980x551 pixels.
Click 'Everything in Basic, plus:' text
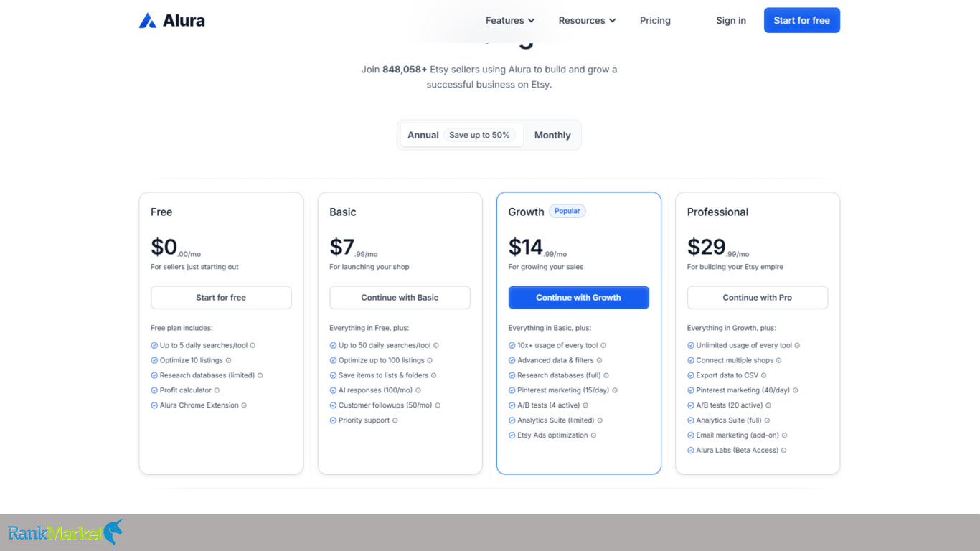(550, 328)
